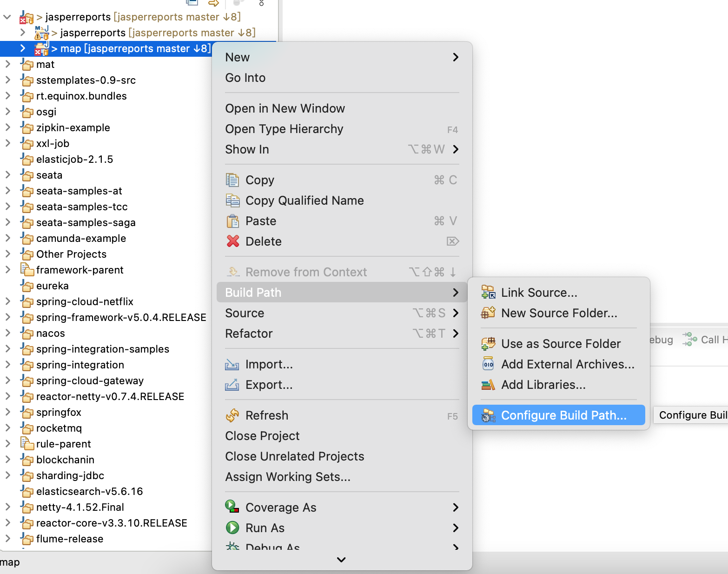Image resolution: width=728 pixels, height=574 pixels.
Task: Choose Close Unrelated Projects
Action: [x=342, y=456]
